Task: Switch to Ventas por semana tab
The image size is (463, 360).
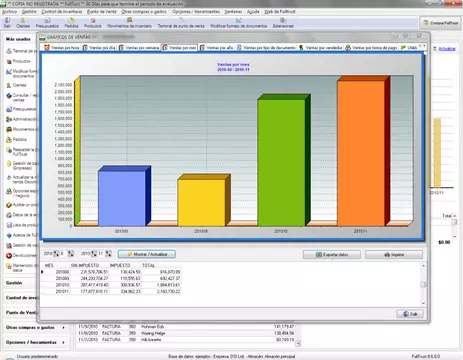Action: click(x=139, y=48)
